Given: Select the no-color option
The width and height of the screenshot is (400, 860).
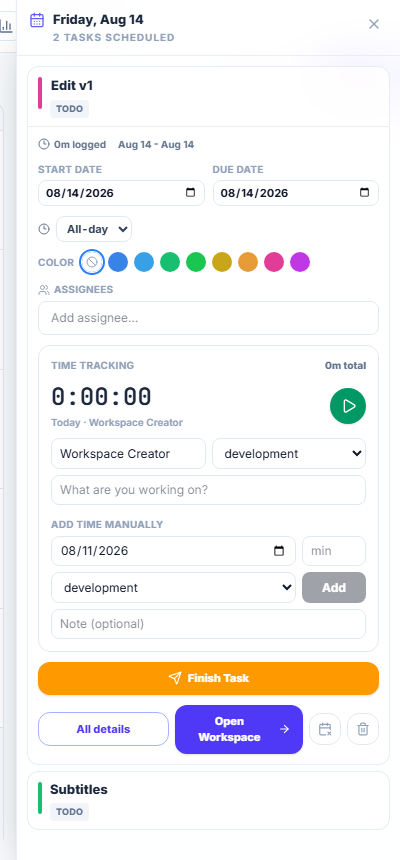Looking at the screenshot, I should pyautogui.click(x=92, y=262).
